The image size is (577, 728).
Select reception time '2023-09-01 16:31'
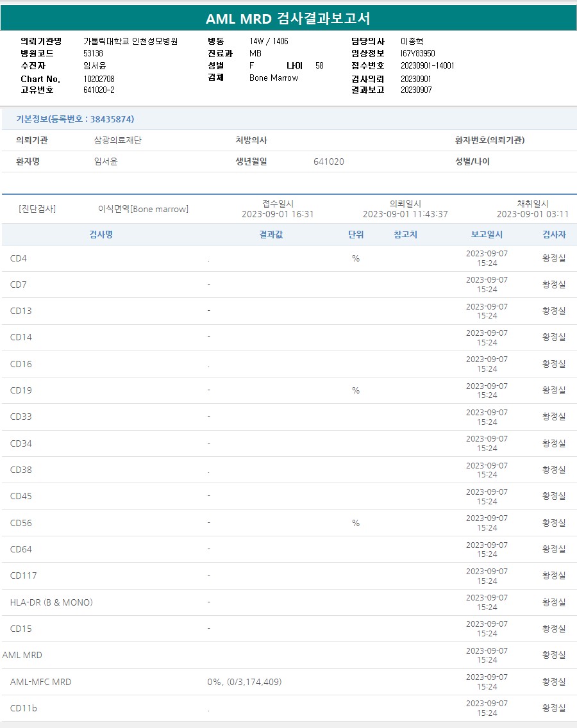click(x=278, y=214)
